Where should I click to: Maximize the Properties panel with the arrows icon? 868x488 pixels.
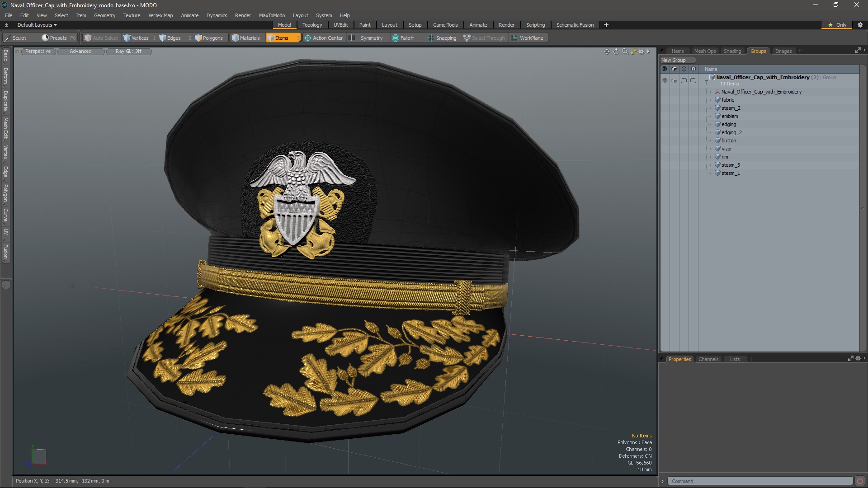point(850,359)
